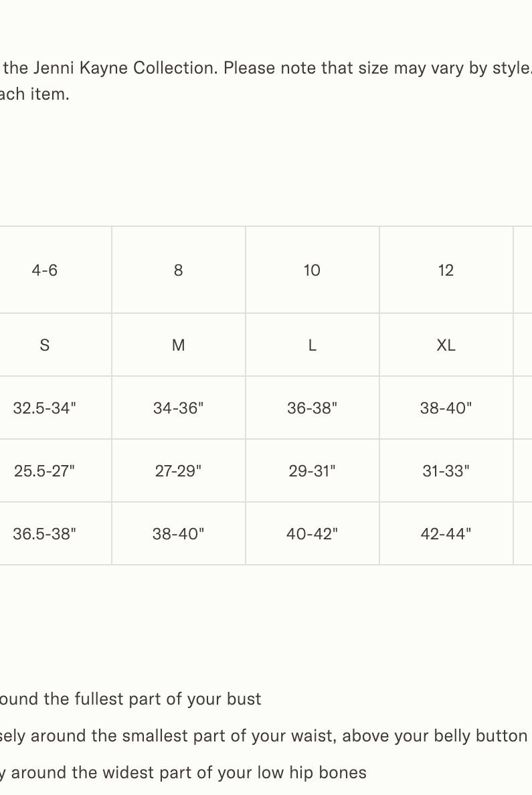Select the 36.5-38" measurement cell
The image size is (532, 795).
tap(45, 534)
